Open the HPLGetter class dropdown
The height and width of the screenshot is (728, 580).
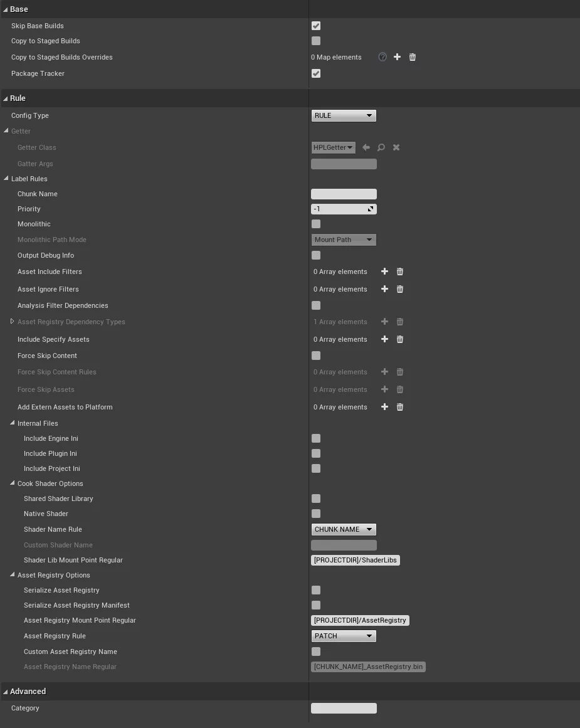click(333, 147)
